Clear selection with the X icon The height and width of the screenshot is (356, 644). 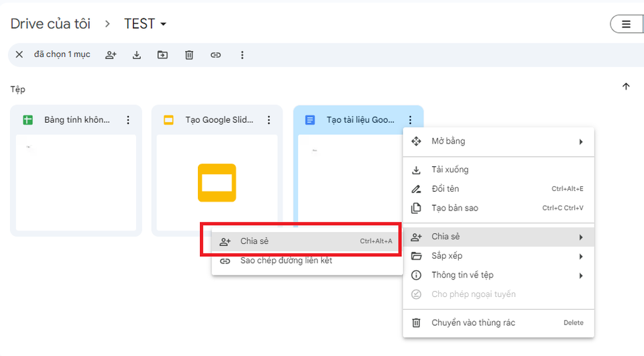[19, 54]
